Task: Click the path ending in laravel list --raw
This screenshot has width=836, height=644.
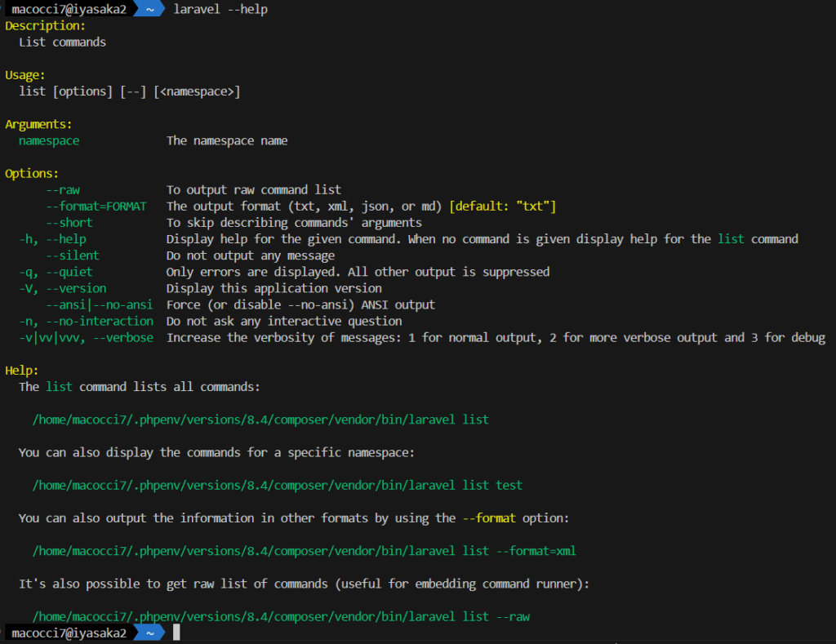Action: [281, 616]
